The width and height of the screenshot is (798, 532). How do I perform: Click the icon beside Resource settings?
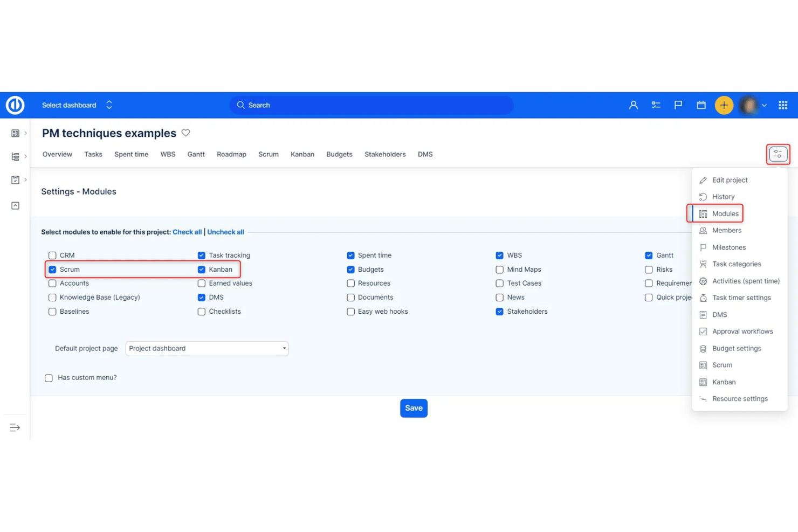point(703,399)
